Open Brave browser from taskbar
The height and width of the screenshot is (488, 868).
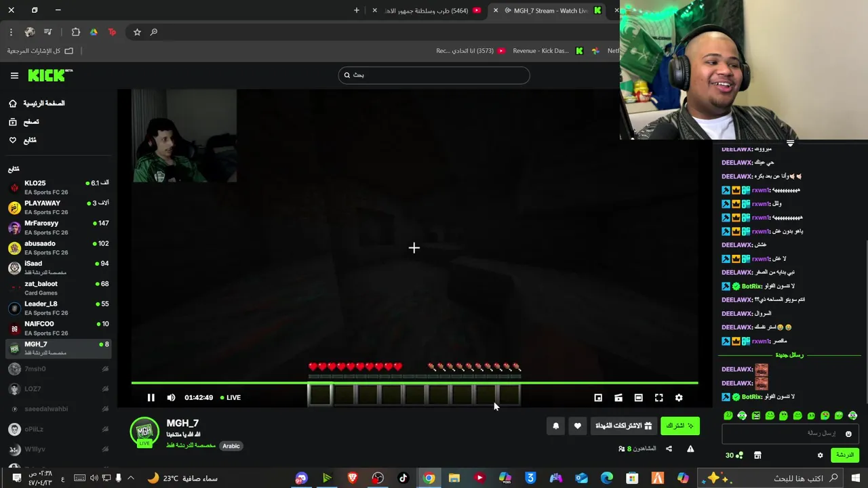pyautogui.click(x=353, y=478)
